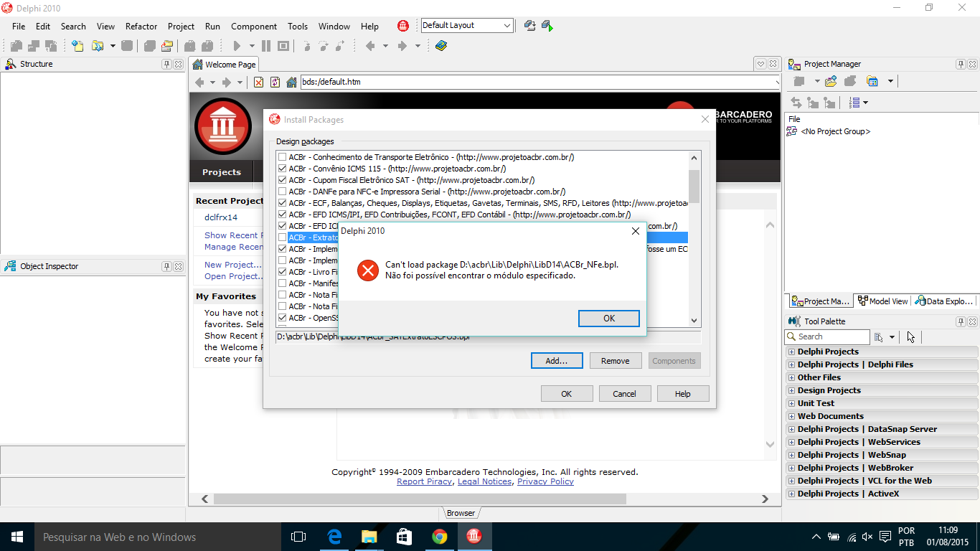Screen dimensions: 980x551
Task: Toggle ACBr EFD ICMS/IPI, EFD Contribuições checkbox
Action: point(283,215)
